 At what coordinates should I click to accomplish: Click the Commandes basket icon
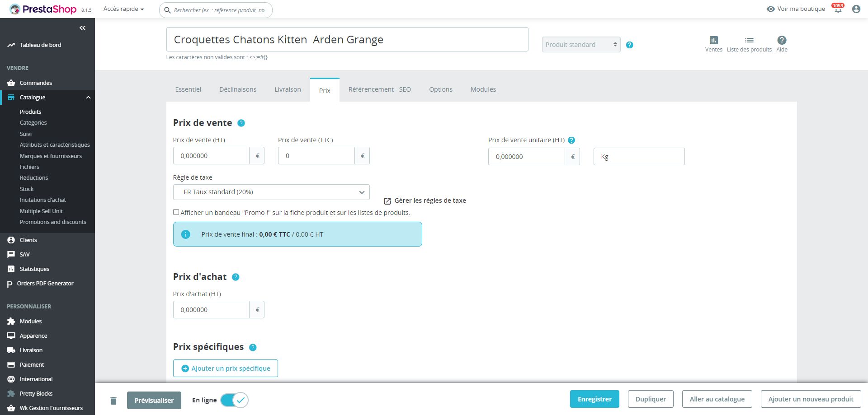[11, 83]
